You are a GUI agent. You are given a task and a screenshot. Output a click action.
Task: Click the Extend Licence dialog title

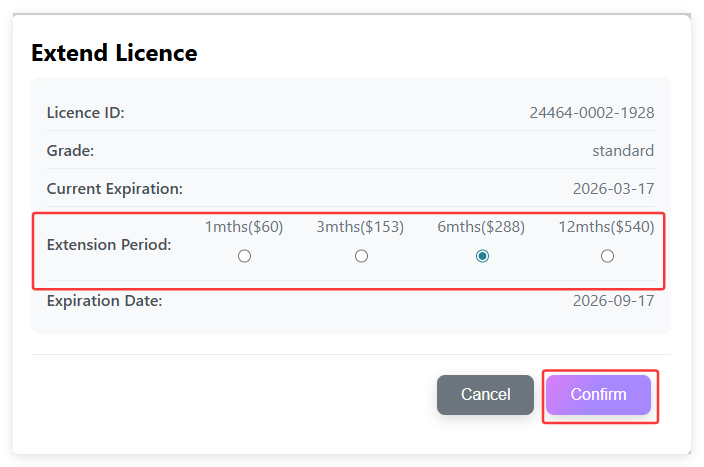(114, 53)
